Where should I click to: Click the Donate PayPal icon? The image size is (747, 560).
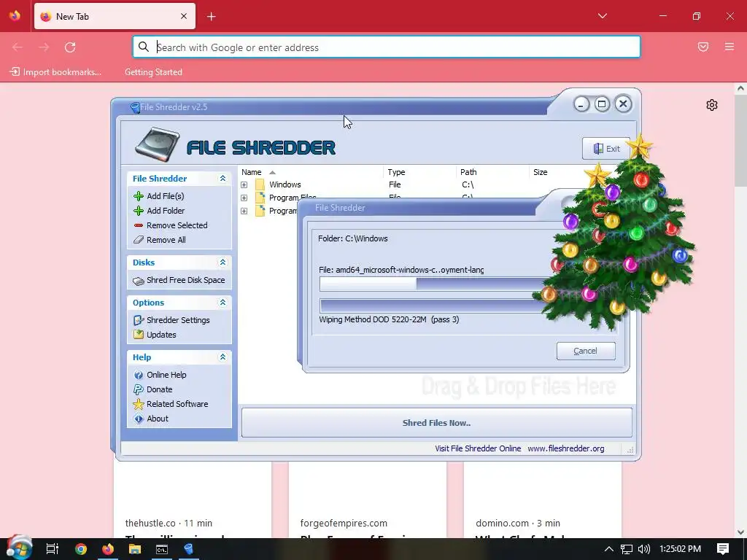pyautogui.click(x=139, y=389)
